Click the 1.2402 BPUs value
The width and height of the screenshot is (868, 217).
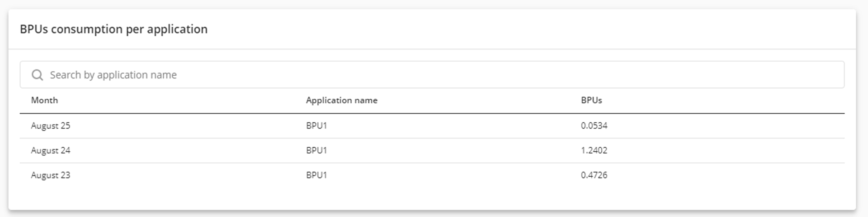click(x=594, y=150)
